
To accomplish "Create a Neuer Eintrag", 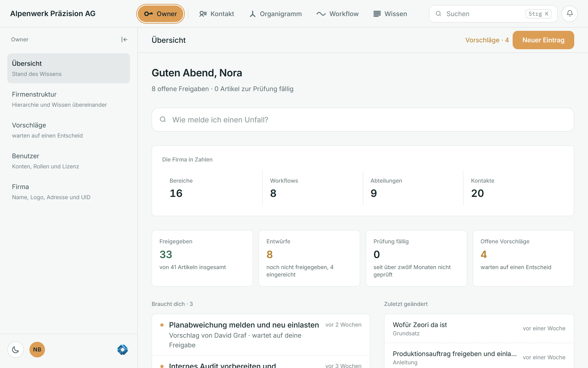I will [543, 40].
